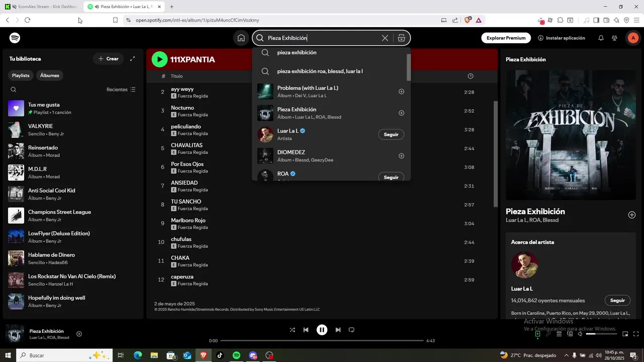Add Pieza Exhibición to library in right panel
Screen dimensions: 644x362
point(632,215)
